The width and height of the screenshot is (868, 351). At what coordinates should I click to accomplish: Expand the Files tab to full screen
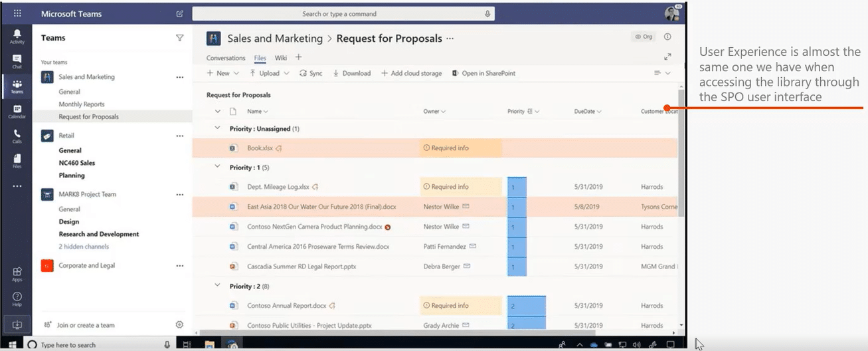667,57
